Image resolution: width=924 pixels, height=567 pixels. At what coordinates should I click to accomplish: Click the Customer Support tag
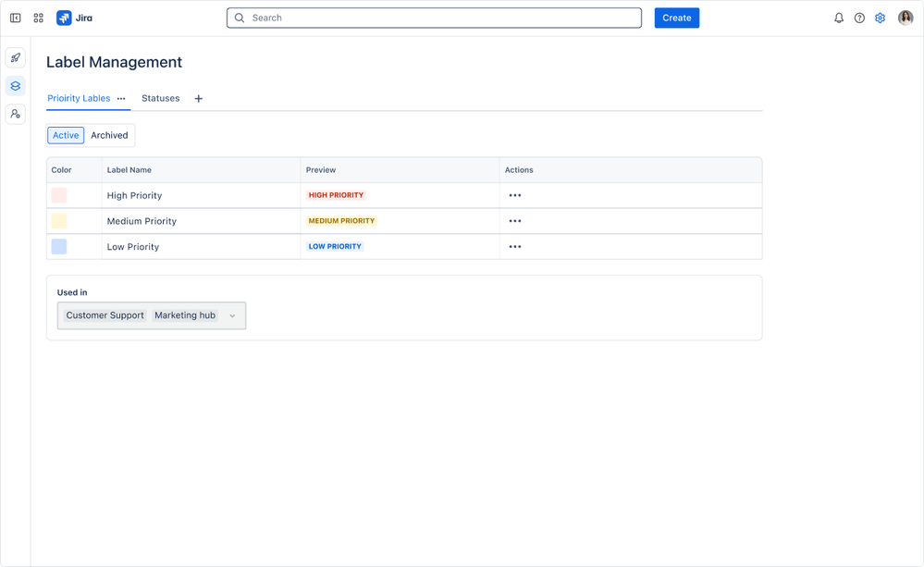coord(105,315)
